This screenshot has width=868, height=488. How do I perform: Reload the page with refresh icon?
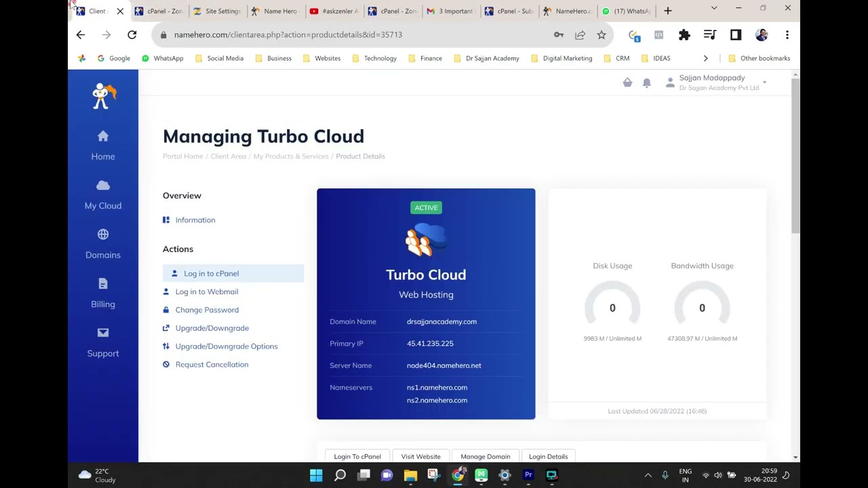[x=132, y=35]
